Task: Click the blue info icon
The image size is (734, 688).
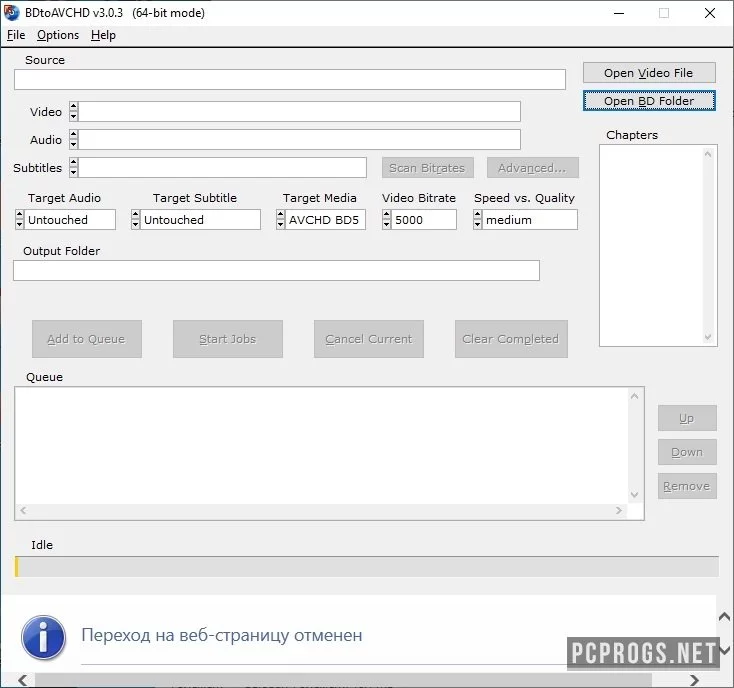Action: pos(43,637)
